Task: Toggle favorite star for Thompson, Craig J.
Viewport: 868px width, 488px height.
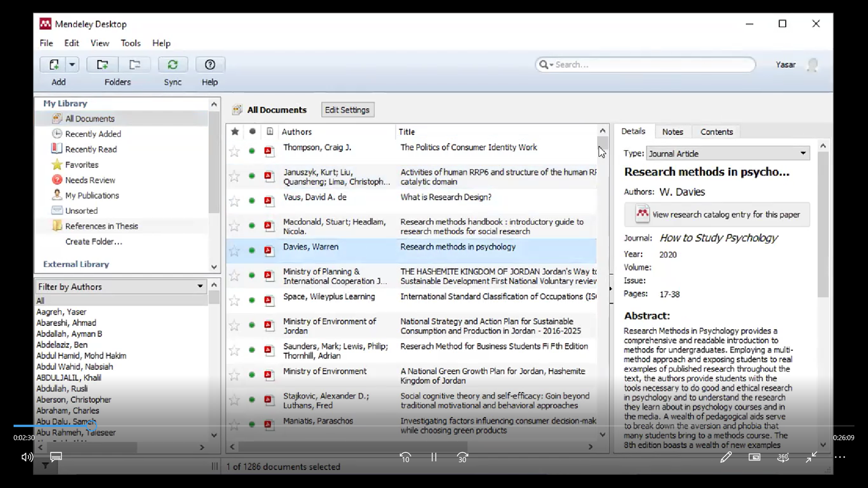Action: point(235,152)
